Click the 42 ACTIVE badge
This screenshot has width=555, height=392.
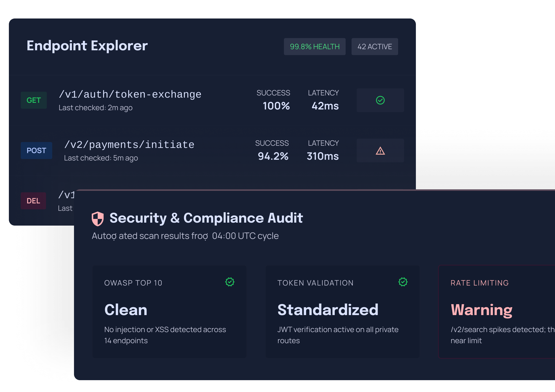(x=374, y=47)
